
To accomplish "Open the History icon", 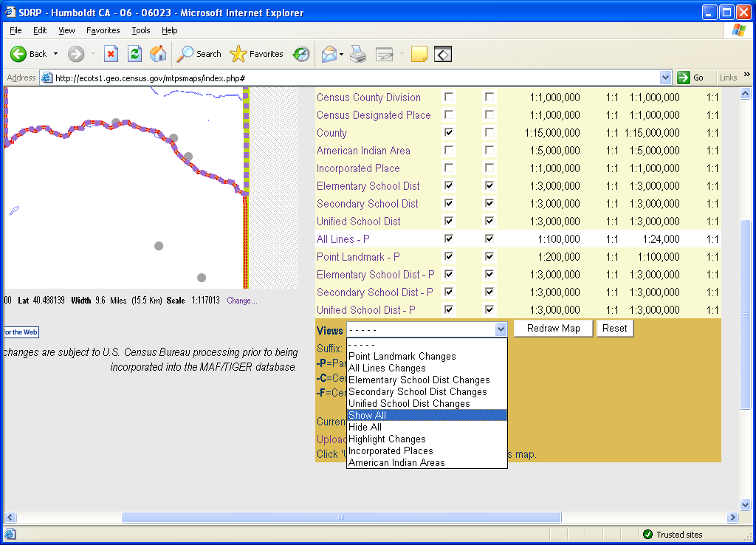I will [x=301, y=54].
